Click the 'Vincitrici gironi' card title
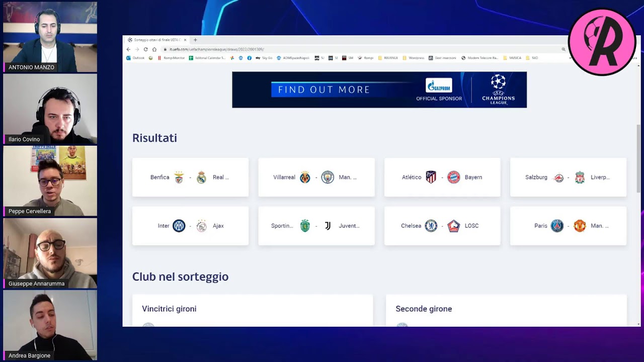 coord(169,309)
